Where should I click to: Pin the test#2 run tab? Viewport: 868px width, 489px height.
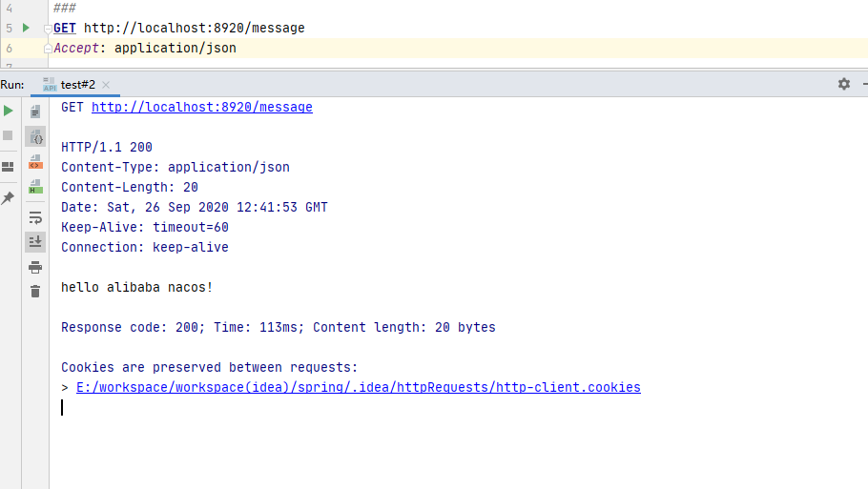pyautogui.click(x=9, y=198)
